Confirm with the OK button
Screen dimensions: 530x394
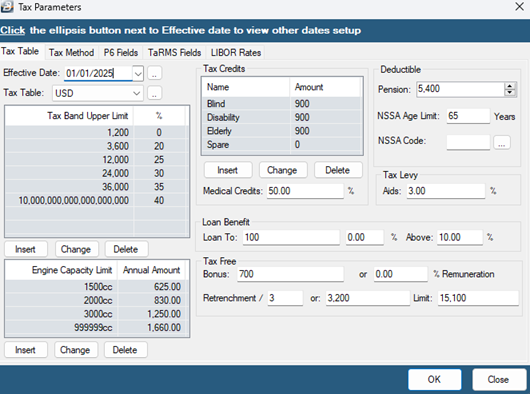(x=434, y=379)
